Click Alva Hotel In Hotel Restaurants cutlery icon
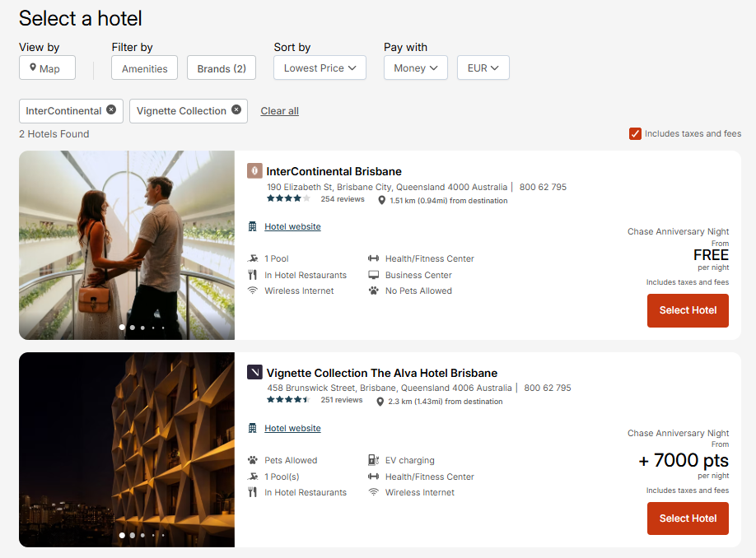 [x=252, y=492]
